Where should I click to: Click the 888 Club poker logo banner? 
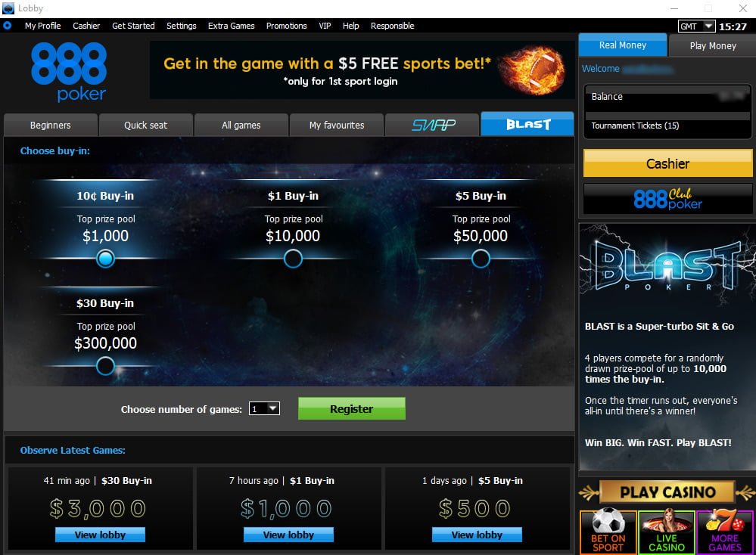tap(667, 199)
